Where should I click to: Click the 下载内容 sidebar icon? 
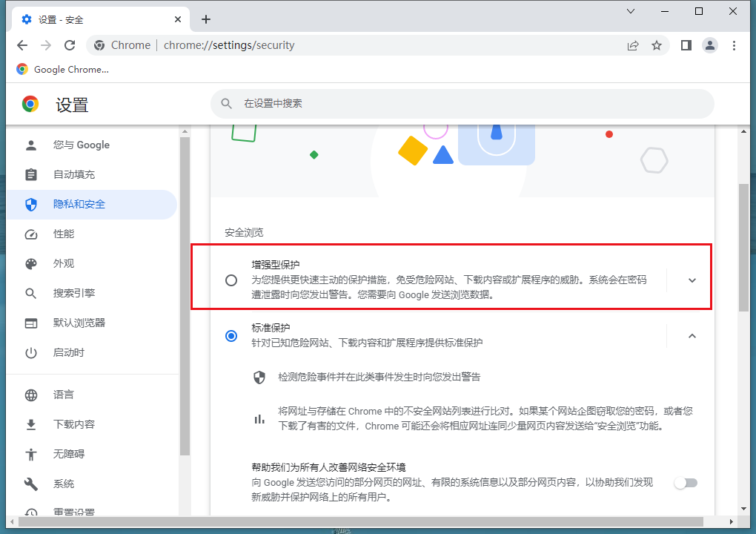(x=30, y=423)
